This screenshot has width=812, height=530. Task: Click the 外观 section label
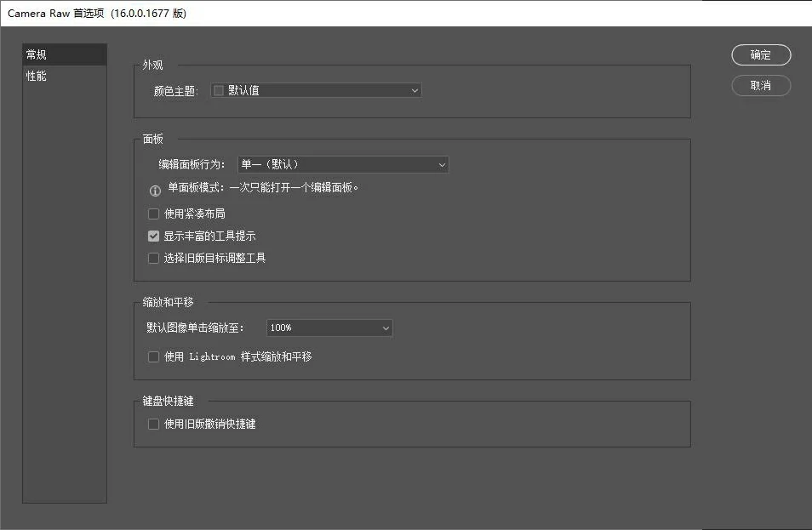pos(152,65)
